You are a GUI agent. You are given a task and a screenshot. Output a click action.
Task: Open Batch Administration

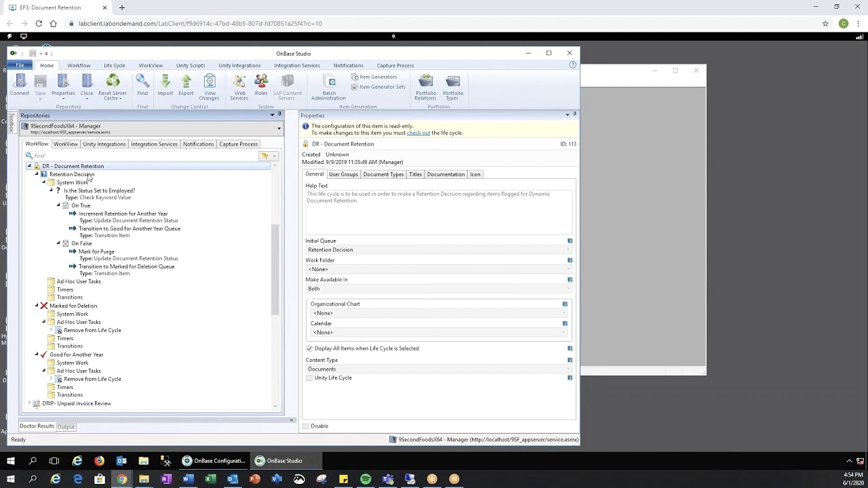(x=329, y=87)
